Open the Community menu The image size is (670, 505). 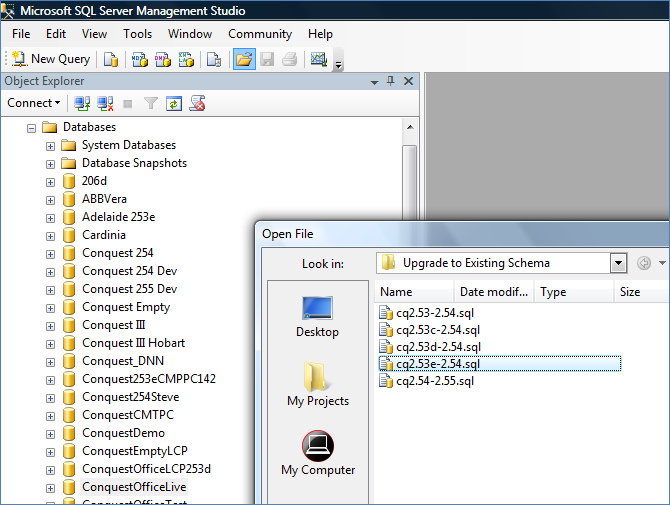(260, 34)
